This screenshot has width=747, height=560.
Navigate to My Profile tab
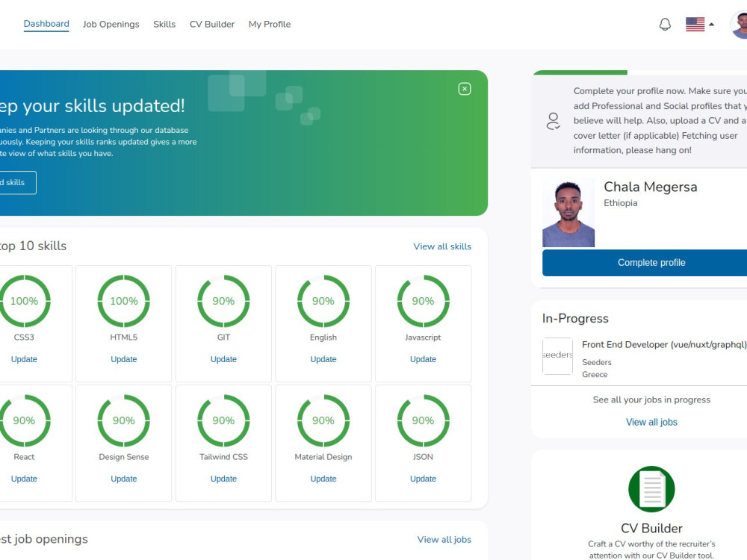coord(270,25)
